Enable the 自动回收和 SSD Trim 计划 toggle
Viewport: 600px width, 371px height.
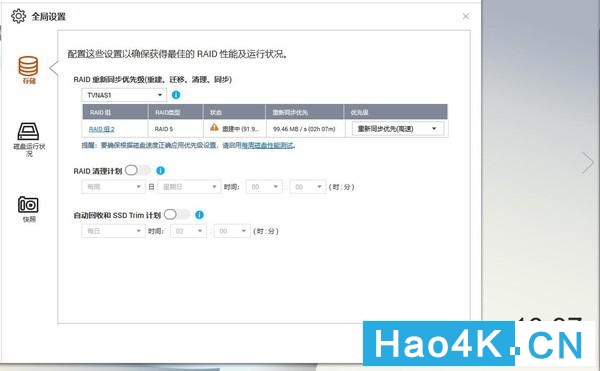point(177,215)
